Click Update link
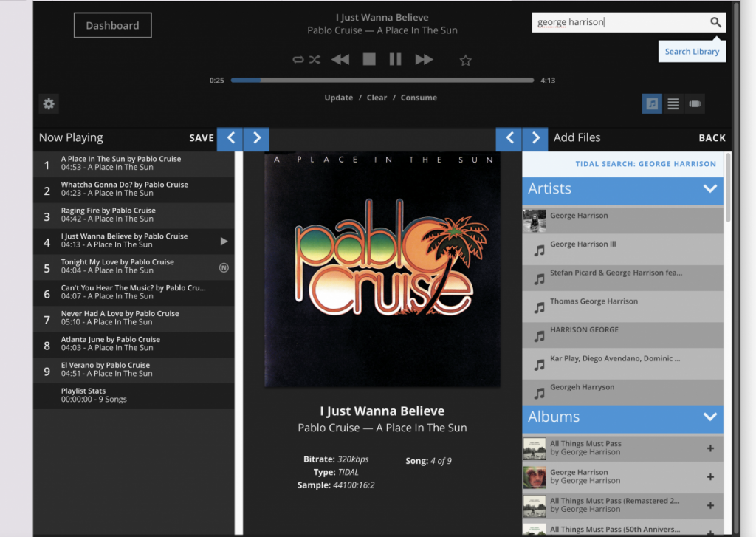Image resolution: width=756 pixels, height=537 pixels. [338, 98]
